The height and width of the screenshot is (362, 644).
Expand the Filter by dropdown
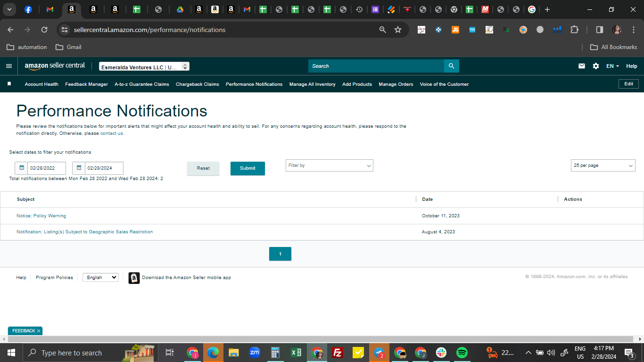tap(330, 165)
